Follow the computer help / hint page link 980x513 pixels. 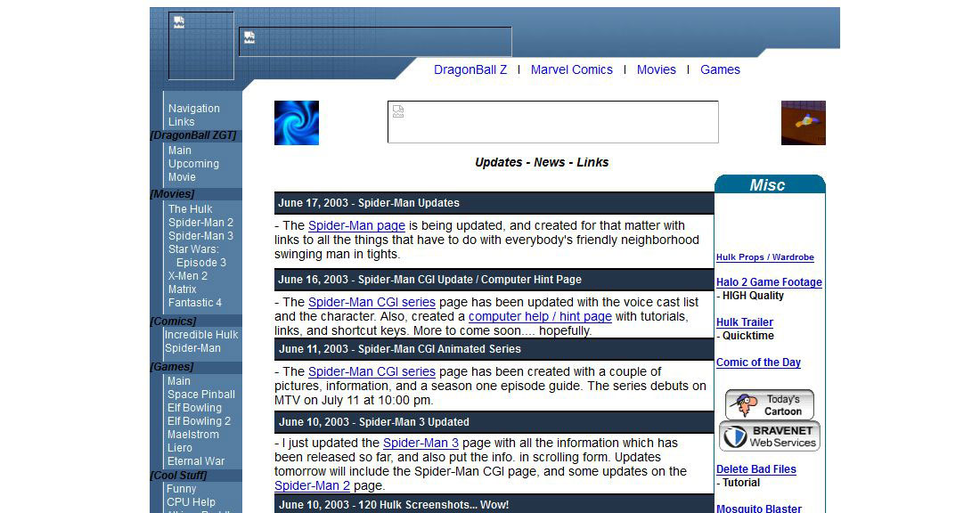click(540, 317)
